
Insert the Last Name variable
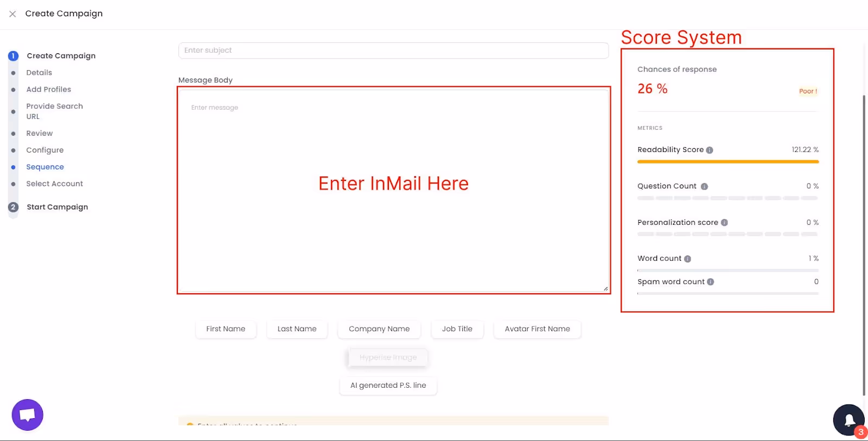point(297,329)
